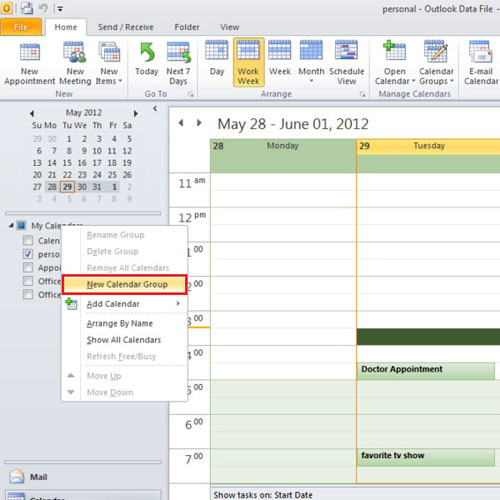Go forward to the next week
Screen dimensions: 500x500
(199, 123)
